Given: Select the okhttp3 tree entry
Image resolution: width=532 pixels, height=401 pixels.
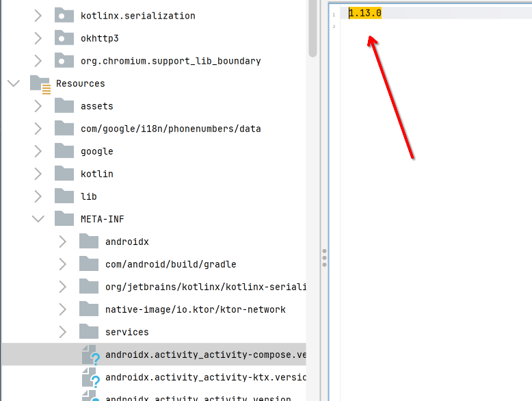Looking at the screenshot, I should 100,38.
